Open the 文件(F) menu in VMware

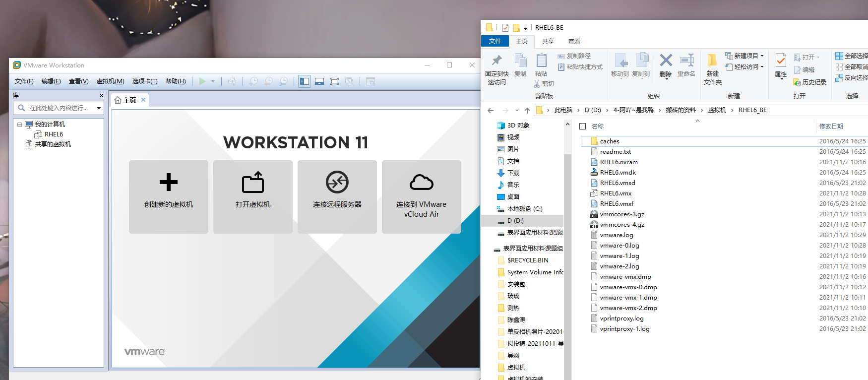(x=24, y=81)
